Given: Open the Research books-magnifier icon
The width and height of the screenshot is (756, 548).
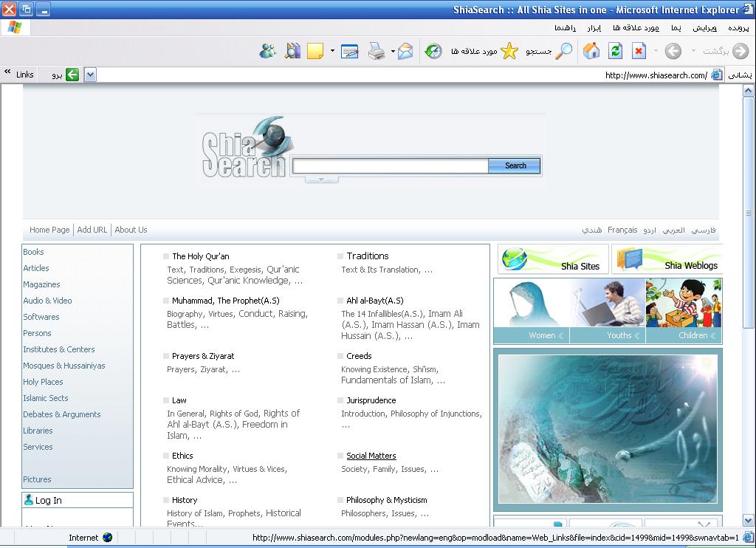Looking at the screenshot, I should coord(292,51).
